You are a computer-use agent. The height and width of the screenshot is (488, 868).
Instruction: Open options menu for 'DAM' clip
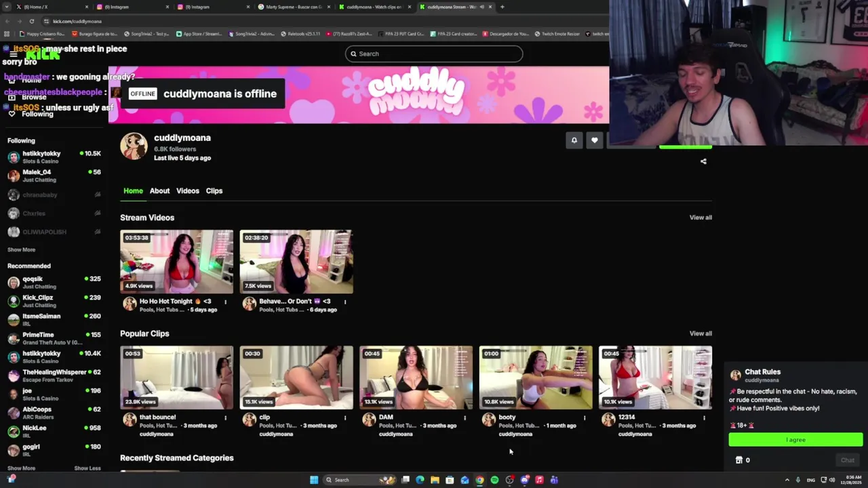tap(465, 418)
